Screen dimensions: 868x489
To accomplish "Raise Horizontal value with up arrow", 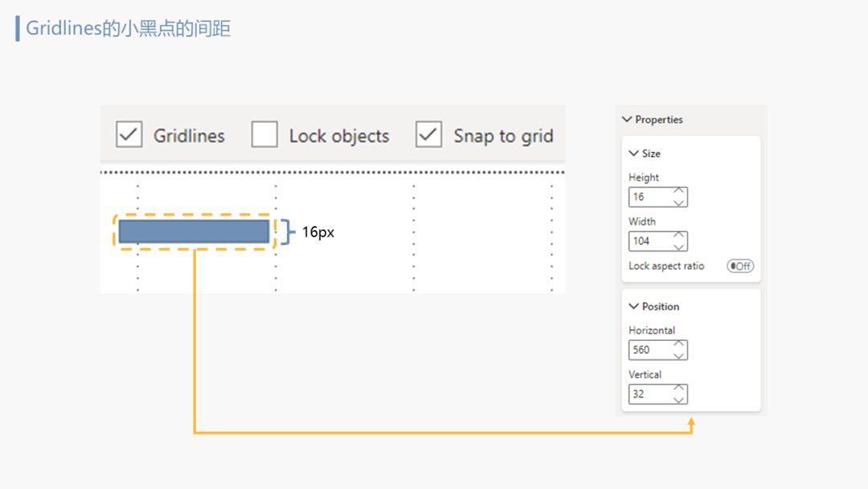I will pyautogui.click(x=679, y=345).
